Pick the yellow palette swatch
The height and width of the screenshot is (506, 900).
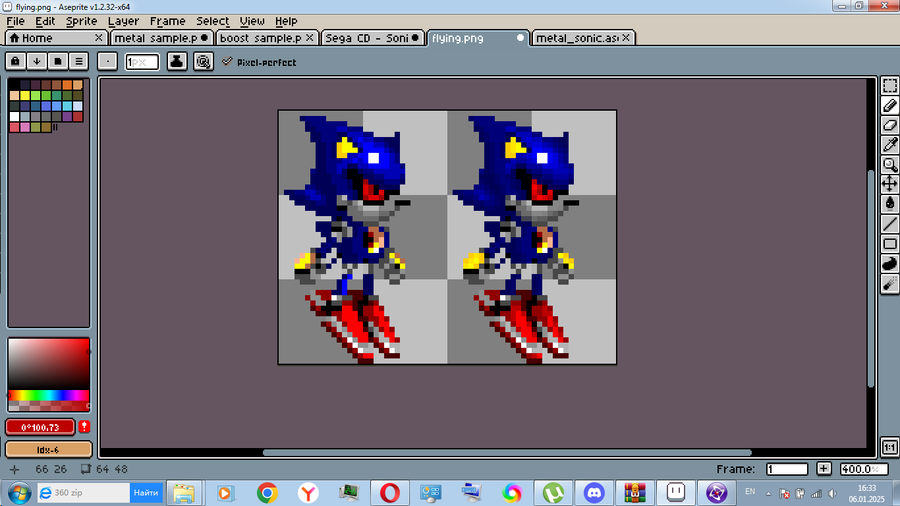[25, 95]
